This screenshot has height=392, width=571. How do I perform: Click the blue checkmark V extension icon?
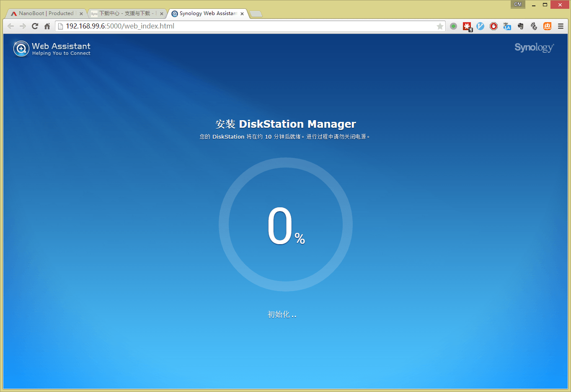(480, 26)
